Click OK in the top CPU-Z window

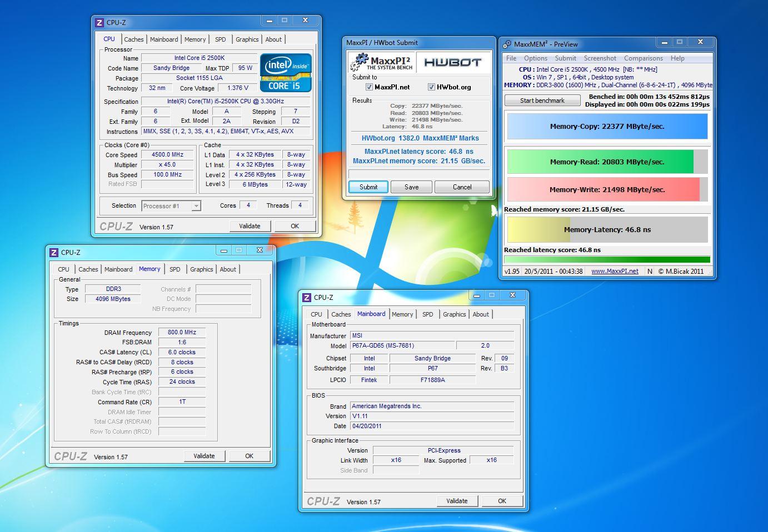[295, 226]
